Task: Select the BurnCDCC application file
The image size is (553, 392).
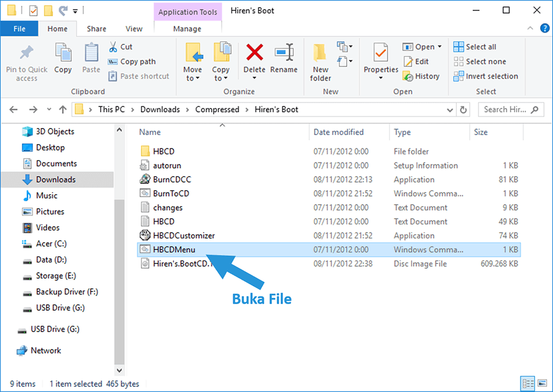Action: (329, 180)
